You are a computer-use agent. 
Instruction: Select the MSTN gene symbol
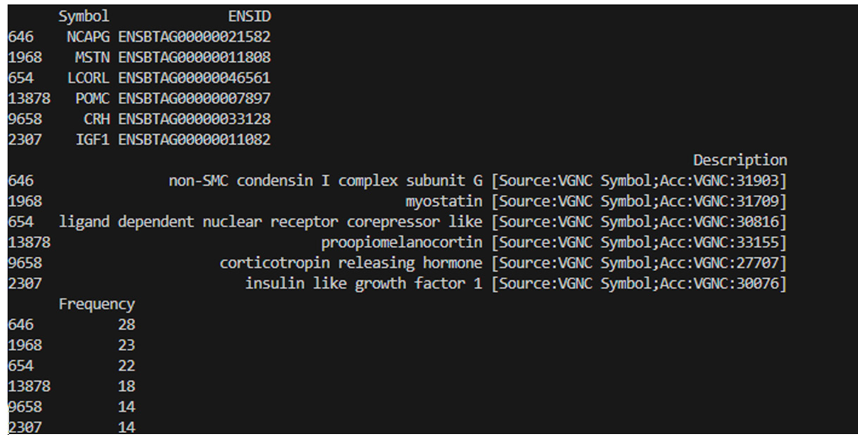(92, 57)
